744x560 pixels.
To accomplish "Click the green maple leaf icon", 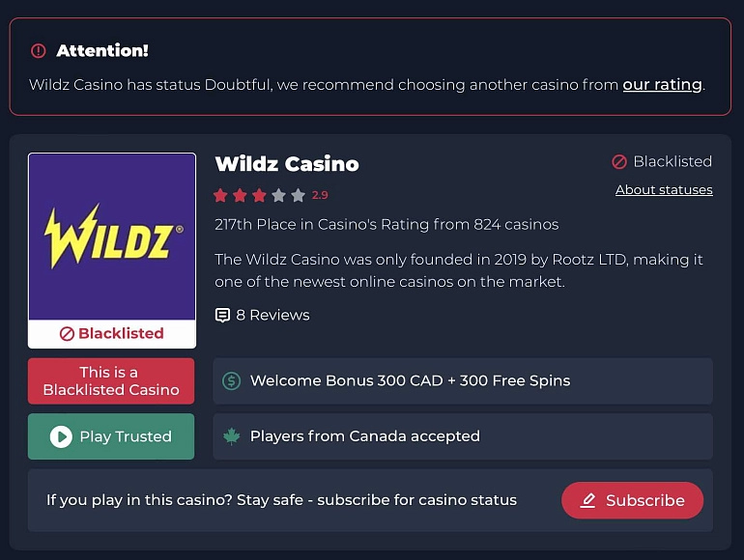I will 232,436.
